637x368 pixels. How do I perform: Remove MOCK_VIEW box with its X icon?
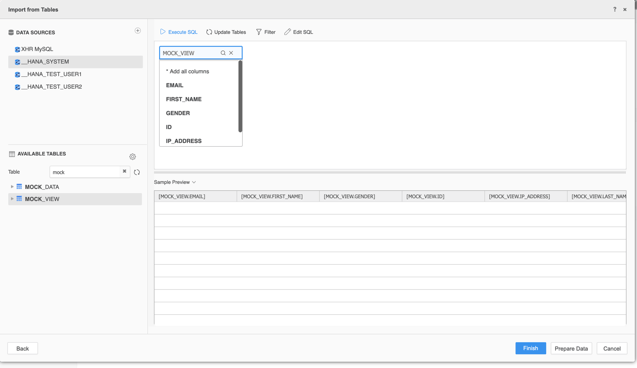point(231,53)
